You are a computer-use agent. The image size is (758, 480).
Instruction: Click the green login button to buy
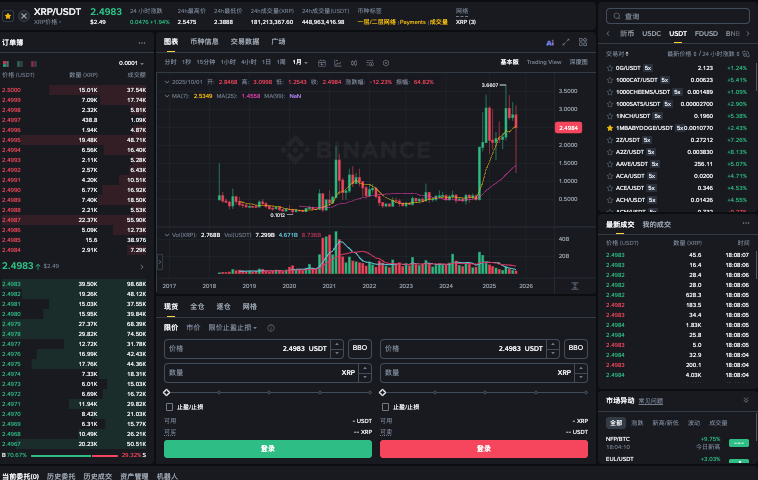click(x=267, y=449)
